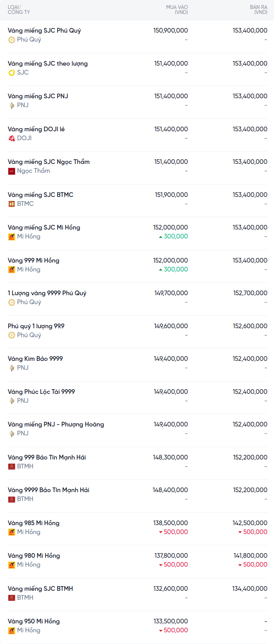Click Mi Hồng logo under Vàng 985 Mi Hồng
This screenshot has height=644, width=274.
pyautogui.click(x=12, y=532)
